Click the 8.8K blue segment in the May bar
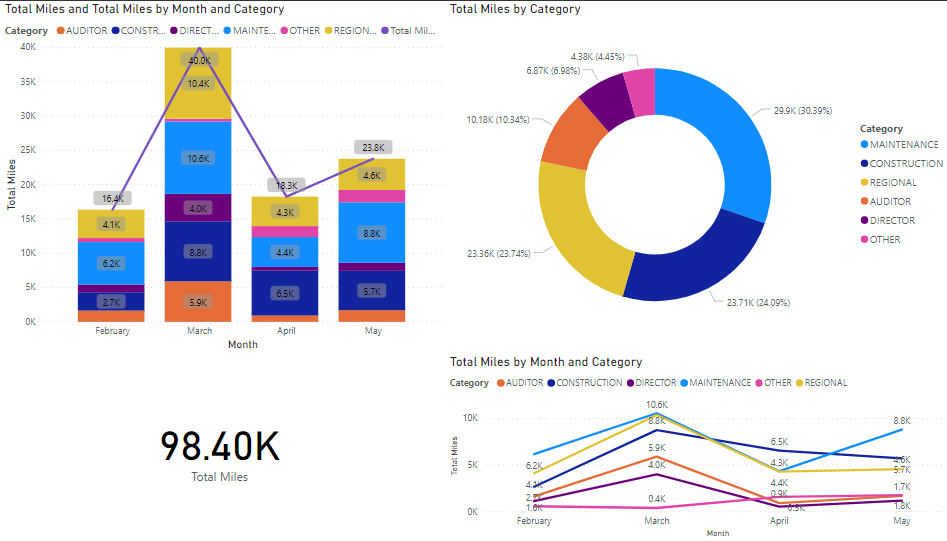 click(x=371, y=233)
